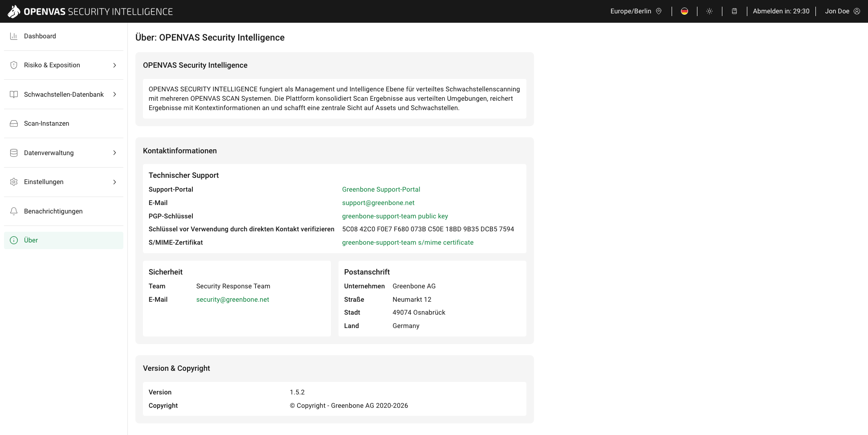
Task: Click the info icon next to Über
Action: pos(14,240)
